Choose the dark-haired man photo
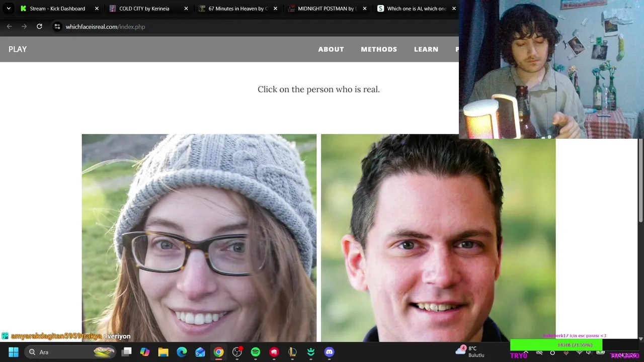 [438, 238]
